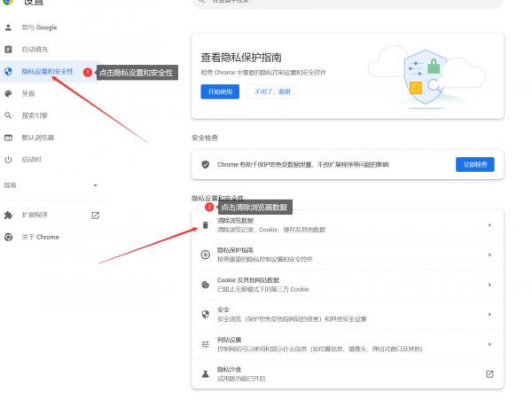
Task: Open the 您与 Google sidebar menu item
Action: pos(39,27)
